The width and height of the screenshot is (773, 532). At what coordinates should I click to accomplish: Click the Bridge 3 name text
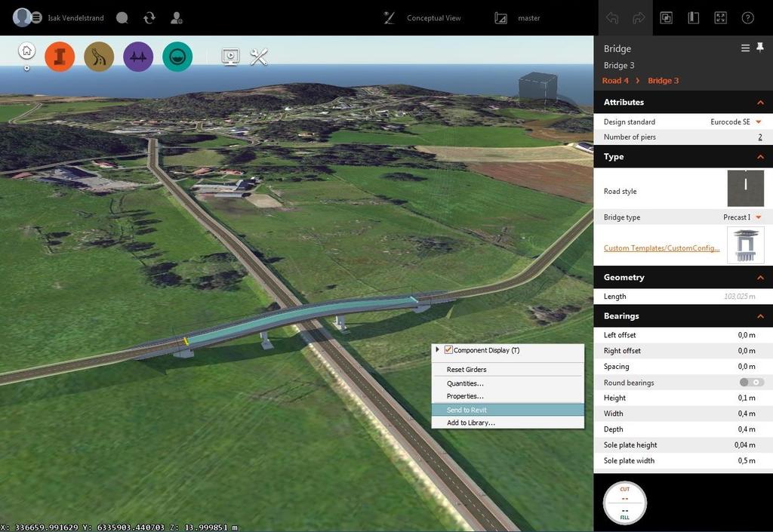coord(619,65)
